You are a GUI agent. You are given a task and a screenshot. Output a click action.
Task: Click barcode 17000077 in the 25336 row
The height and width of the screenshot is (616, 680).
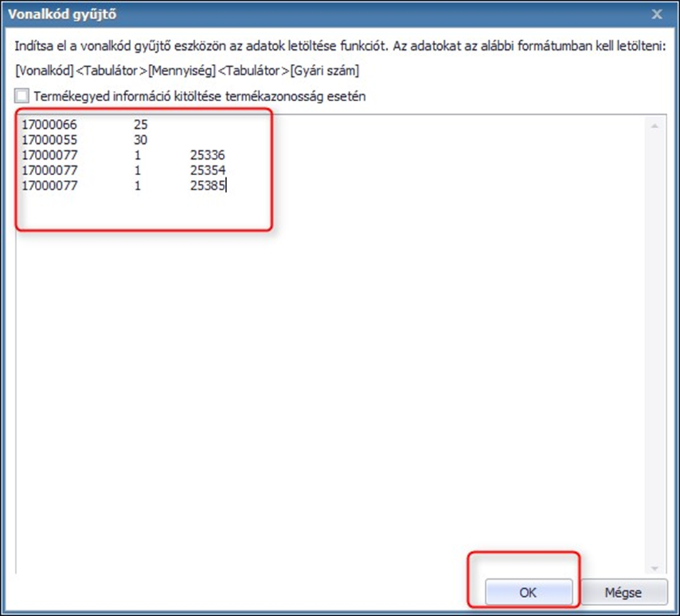49,155
